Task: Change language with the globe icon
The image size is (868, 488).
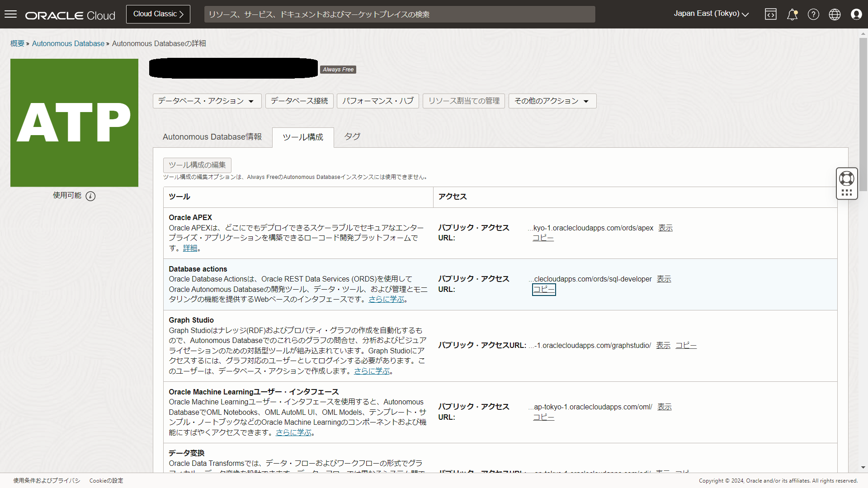Action: point(835,14)
